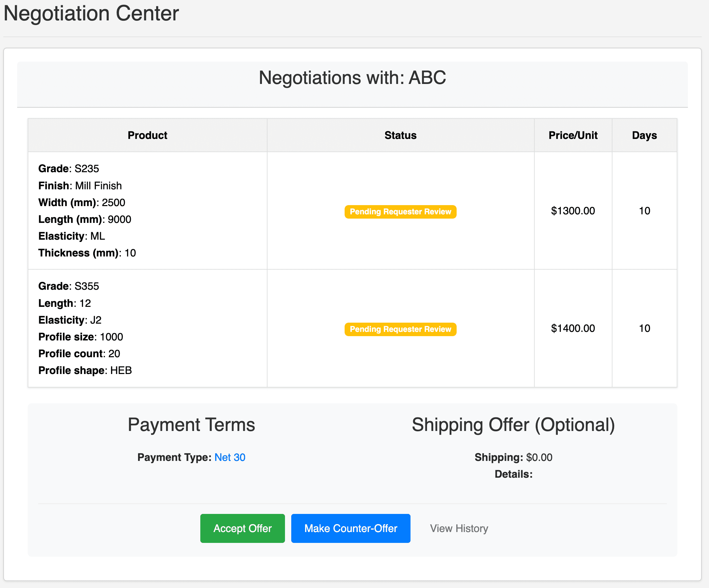Click the Payment Terms heading
Screen dimensions: 709x588
click(191, 425)
